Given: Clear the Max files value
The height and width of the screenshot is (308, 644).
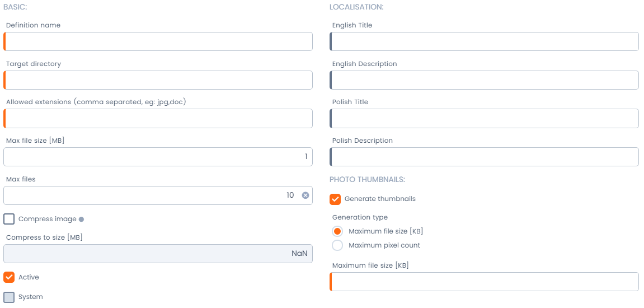Looking at the screenshot, I should pyautogui.click(x=305, y=195).
